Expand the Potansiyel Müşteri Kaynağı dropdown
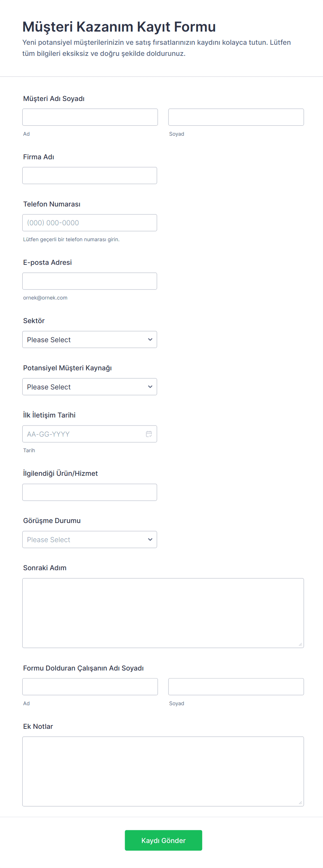This screenshot has height=868, width=323. 90,387
